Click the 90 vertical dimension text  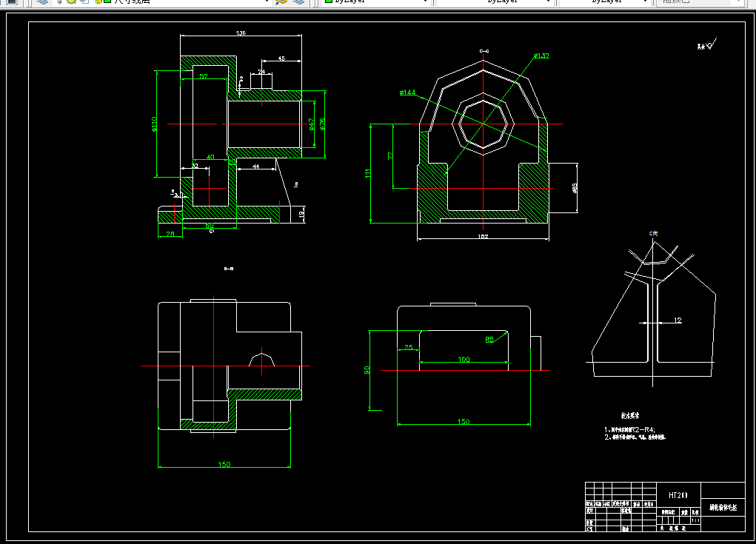(367, 370)
